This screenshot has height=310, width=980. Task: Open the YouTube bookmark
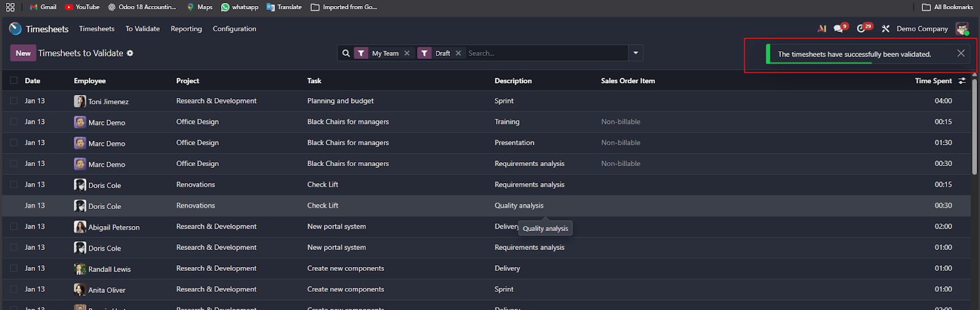[x=82, y=7]
